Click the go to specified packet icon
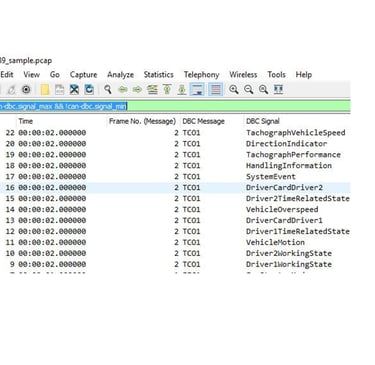The image size is (375, 365). click(x=152, y=89)
